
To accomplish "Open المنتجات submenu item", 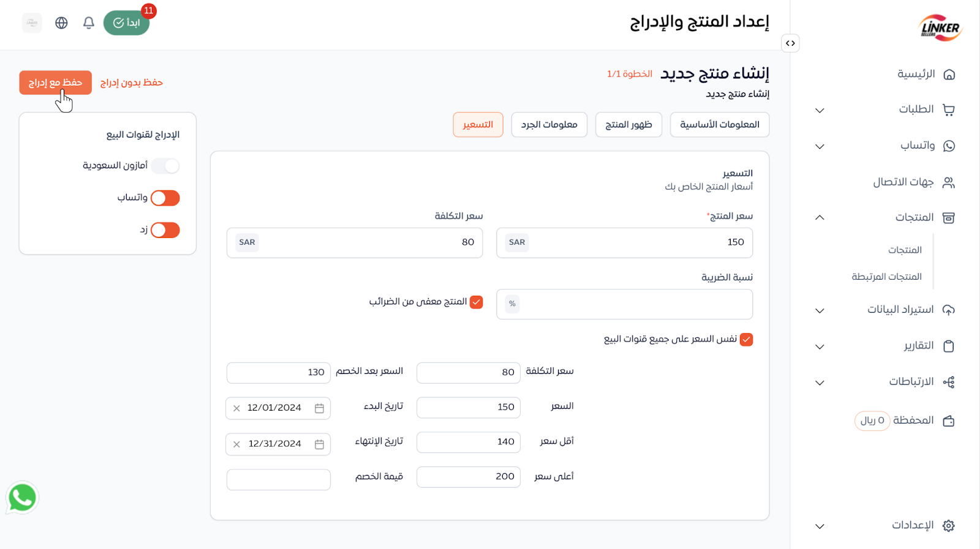I will 905,250.
